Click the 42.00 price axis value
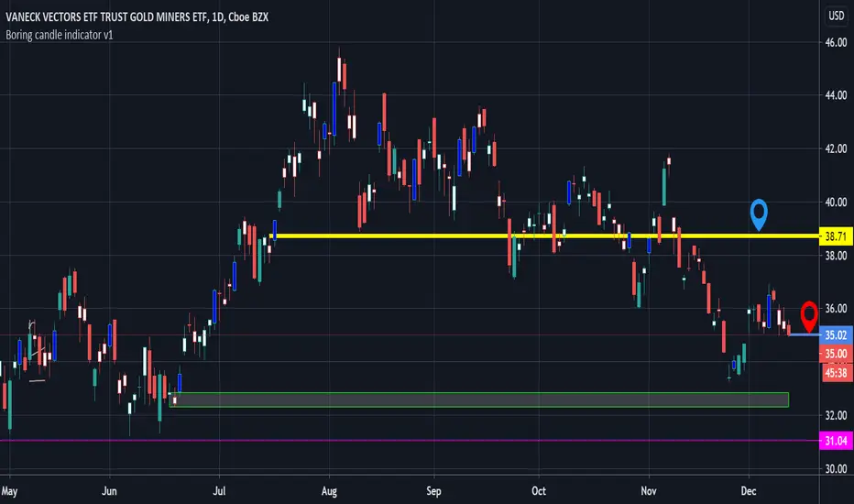 [x=836, y=148]
